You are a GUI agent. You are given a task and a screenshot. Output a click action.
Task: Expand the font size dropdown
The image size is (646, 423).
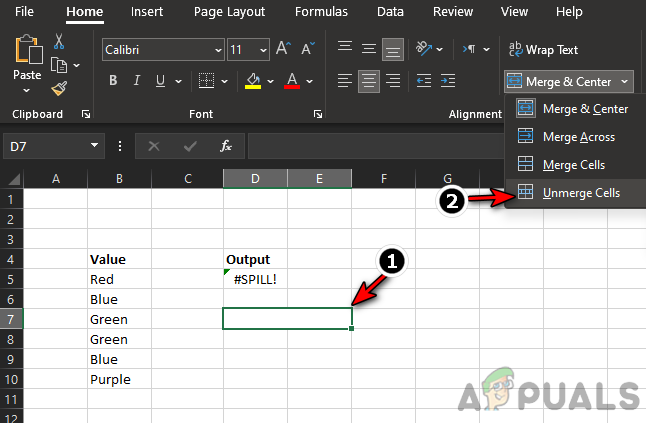[262, 49]
